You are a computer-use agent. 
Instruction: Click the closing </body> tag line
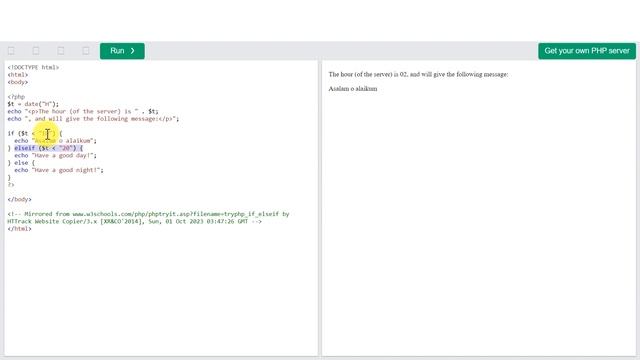point(19,200)
